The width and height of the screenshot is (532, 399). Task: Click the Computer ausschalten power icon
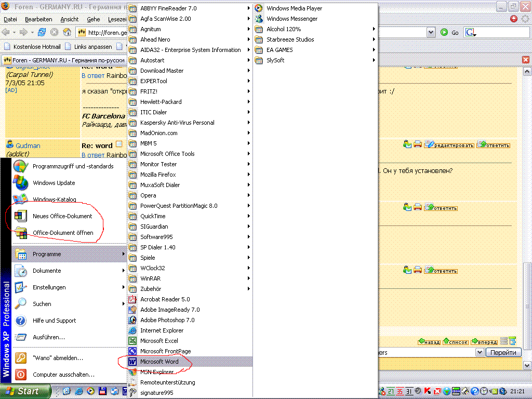tap(21, 375)
